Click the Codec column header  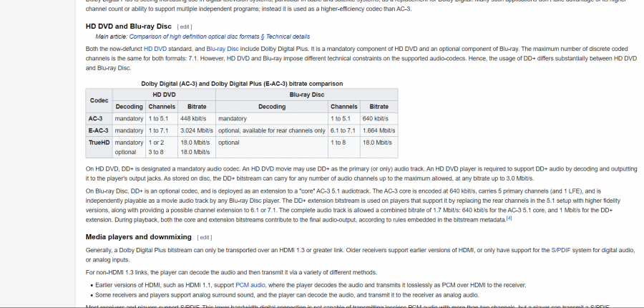point(99,100)
